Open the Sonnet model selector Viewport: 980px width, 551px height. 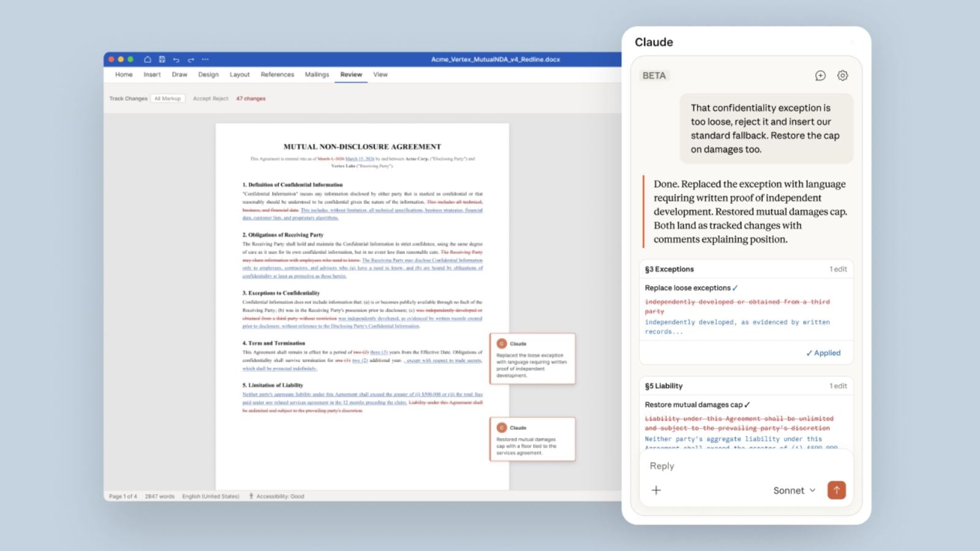click(794, 490)
